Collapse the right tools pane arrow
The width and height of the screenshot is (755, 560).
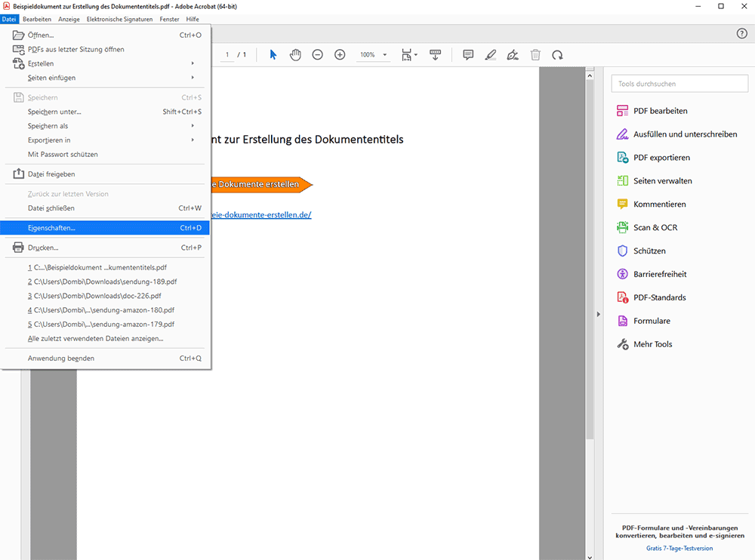pyautogui.click(x=599, y=314)
